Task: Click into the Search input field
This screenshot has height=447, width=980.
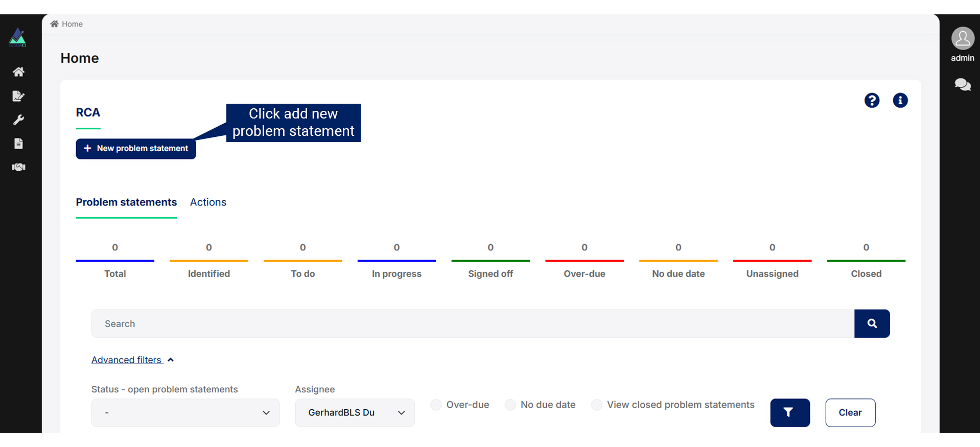Action: click(x=472, y=324)
